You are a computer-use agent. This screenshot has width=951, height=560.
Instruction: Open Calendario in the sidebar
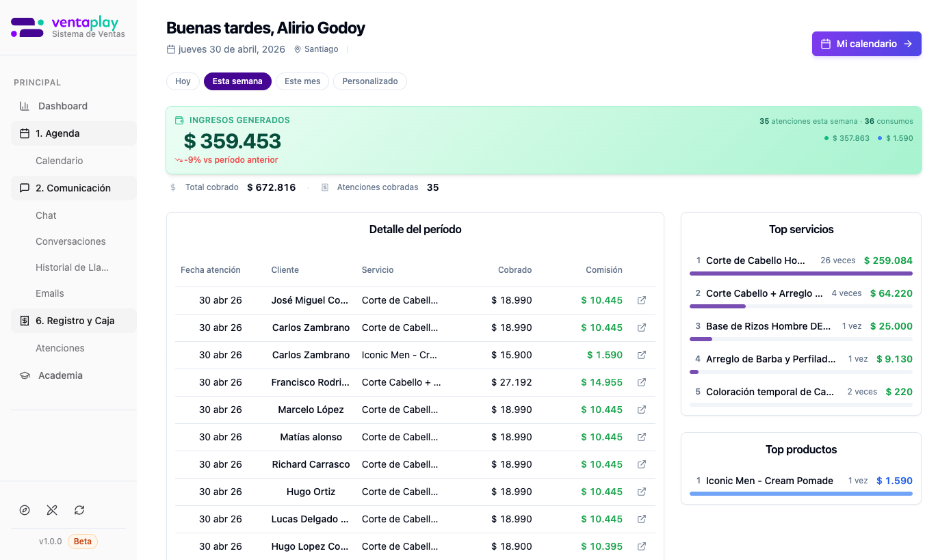(x=60, y=161)
